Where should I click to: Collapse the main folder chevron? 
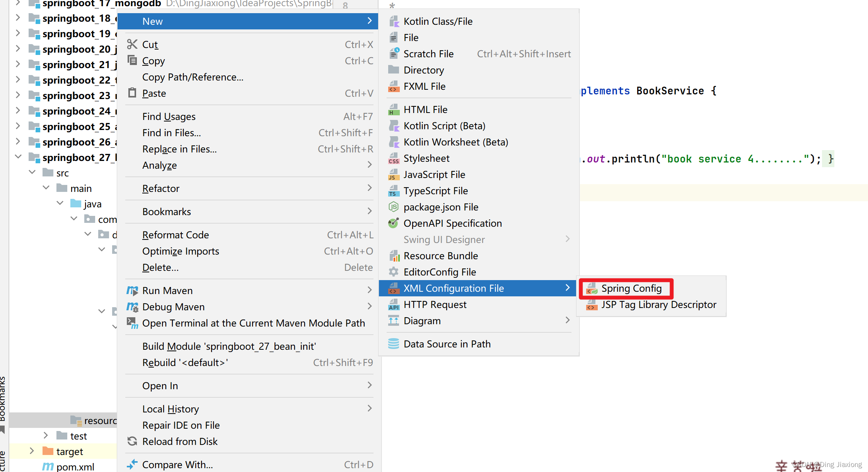pos(46,188)
